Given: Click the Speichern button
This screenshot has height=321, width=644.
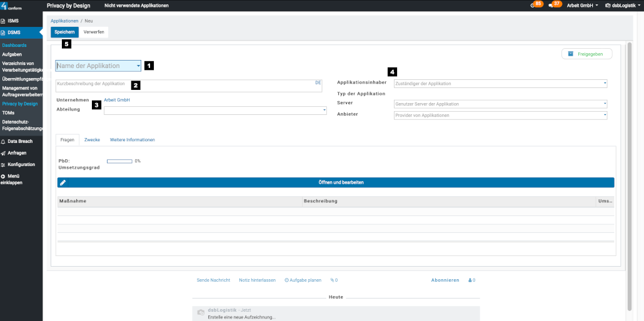Looking at the screenshot, I should [64, 31].
